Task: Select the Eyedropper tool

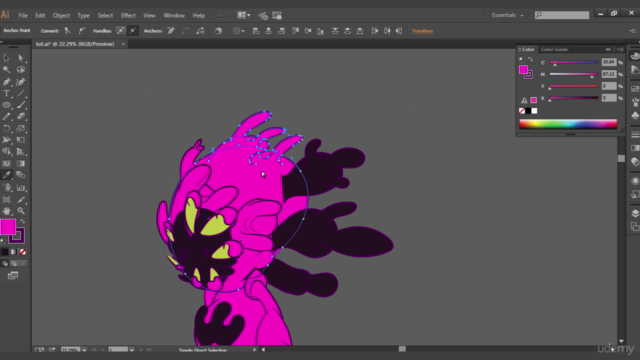Action: (7, 175)
